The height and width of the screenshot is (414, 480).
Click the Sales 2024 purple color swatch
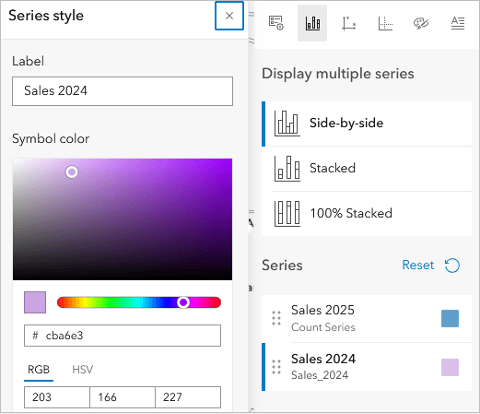450,367
